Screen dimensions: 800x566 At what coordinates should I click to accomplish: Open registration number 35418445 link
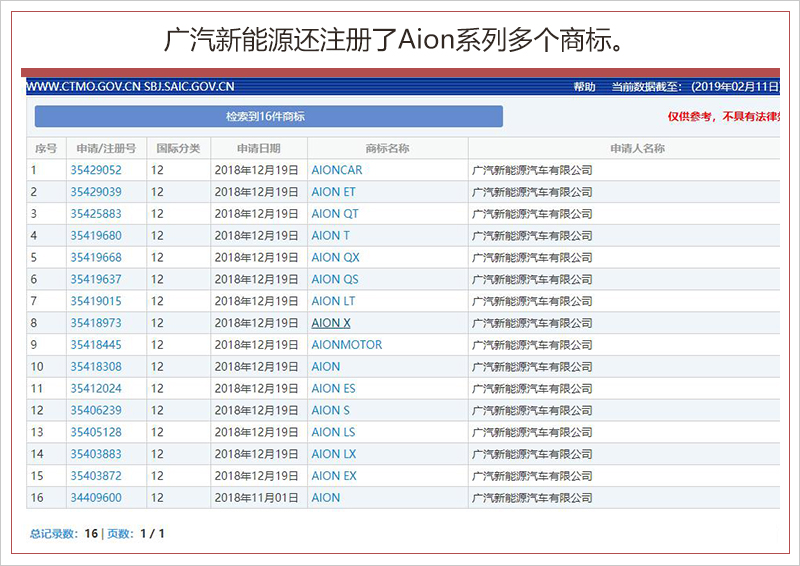coord(96,345)
